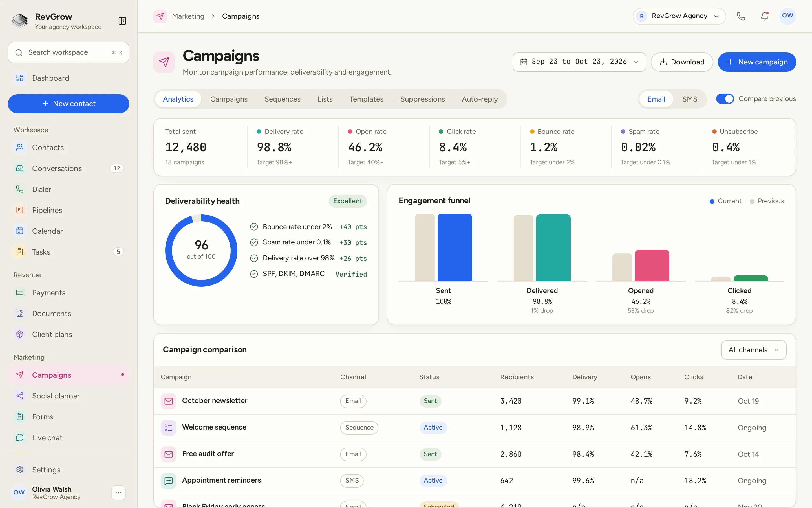
Task: Toggle Compare previous switch
Action: (x=725, y=99)
